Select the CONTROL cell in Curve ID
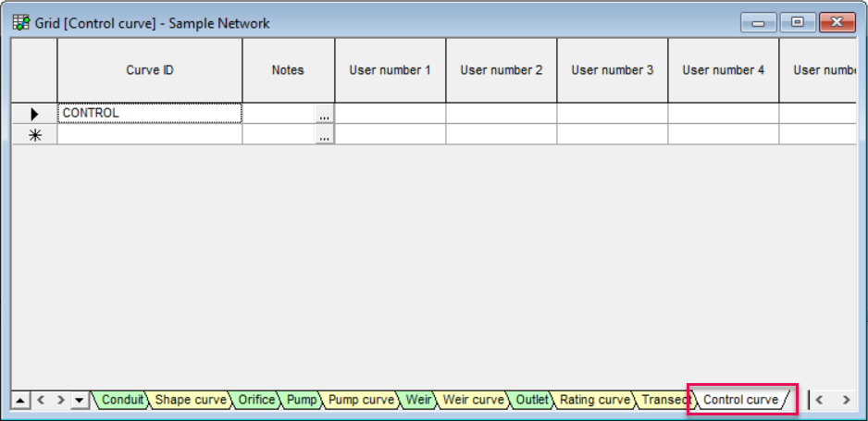 [150, 114]
